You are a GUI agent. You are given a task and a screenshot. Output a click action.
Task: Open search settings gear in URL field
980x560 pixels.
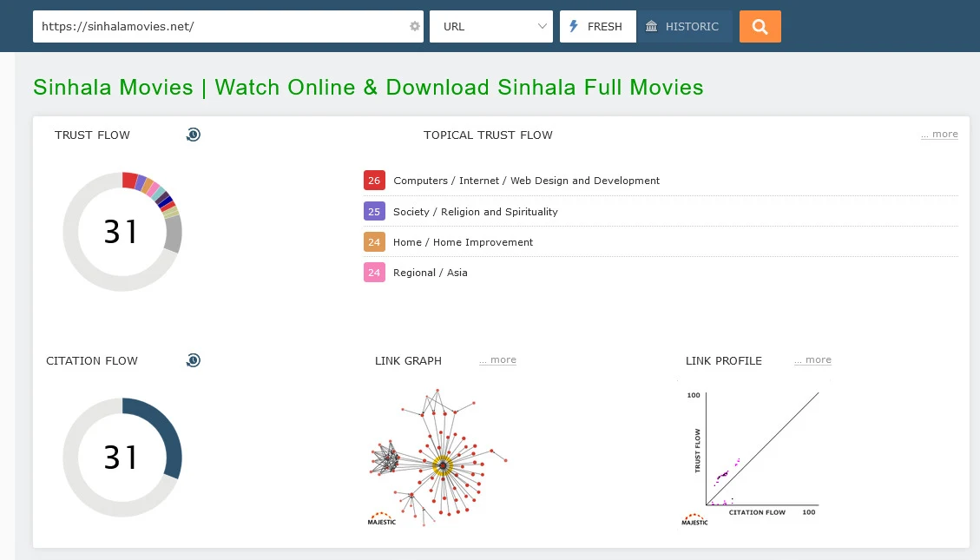415,26
